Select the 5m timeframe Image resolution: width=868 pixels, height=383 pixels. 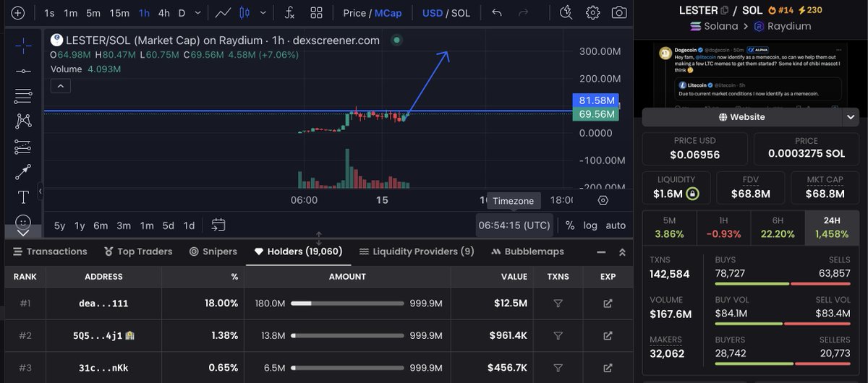tap(93, 13)
